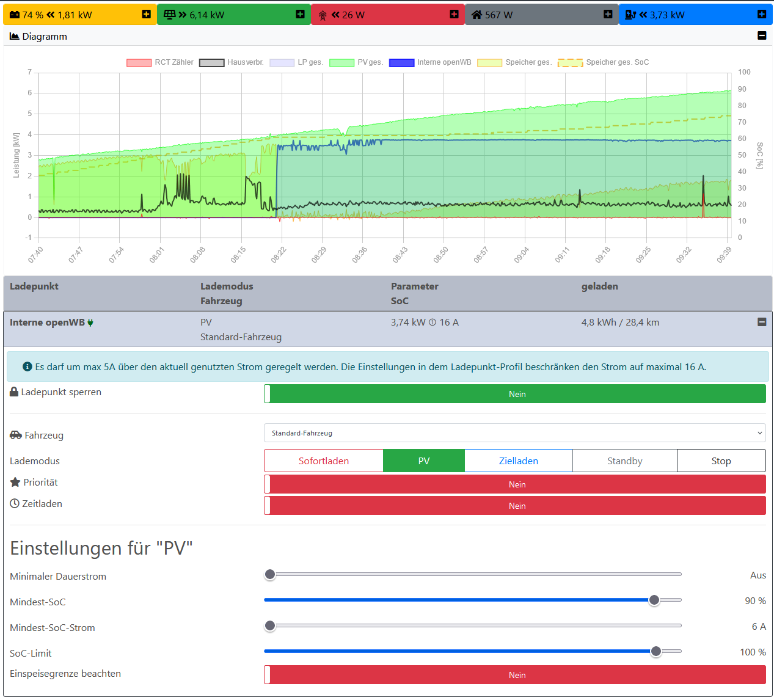The height and width of the screenshot is (700, 774).
Task: Click the lock icon beside Ladepunkt sperren
Action: [14, 392]
